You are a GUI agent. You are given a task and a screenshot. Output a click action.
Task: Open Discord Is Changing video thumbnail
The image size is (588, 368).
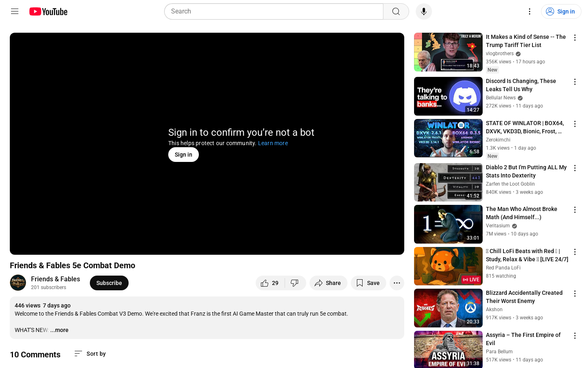pyautogui.click(x=448, y=96)
